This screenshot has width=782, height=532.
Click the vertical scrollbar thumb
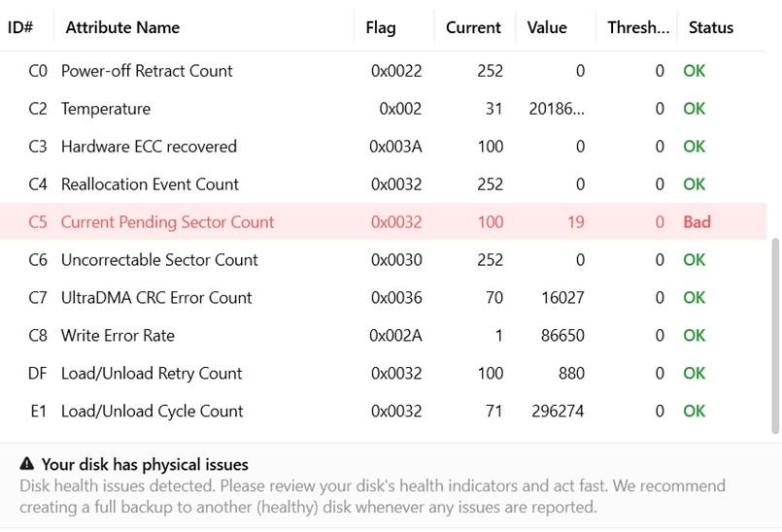tap(776, 336)
